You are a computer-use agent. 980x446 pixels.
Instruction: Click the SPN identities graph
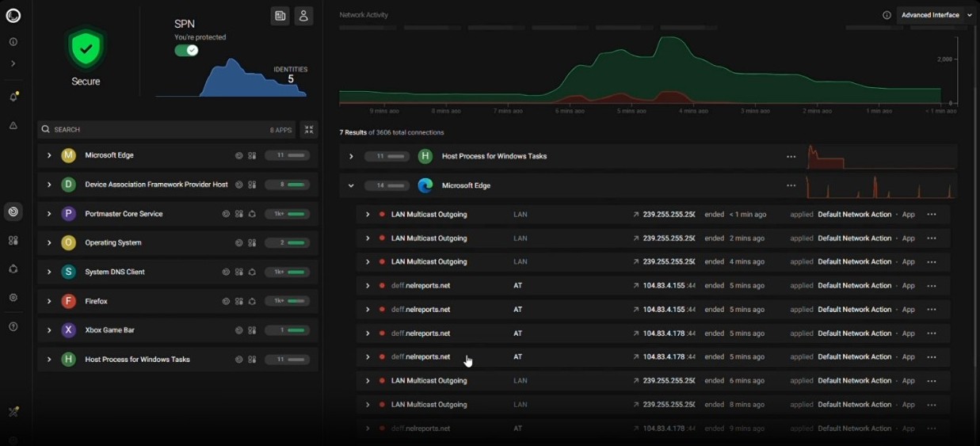231,78
